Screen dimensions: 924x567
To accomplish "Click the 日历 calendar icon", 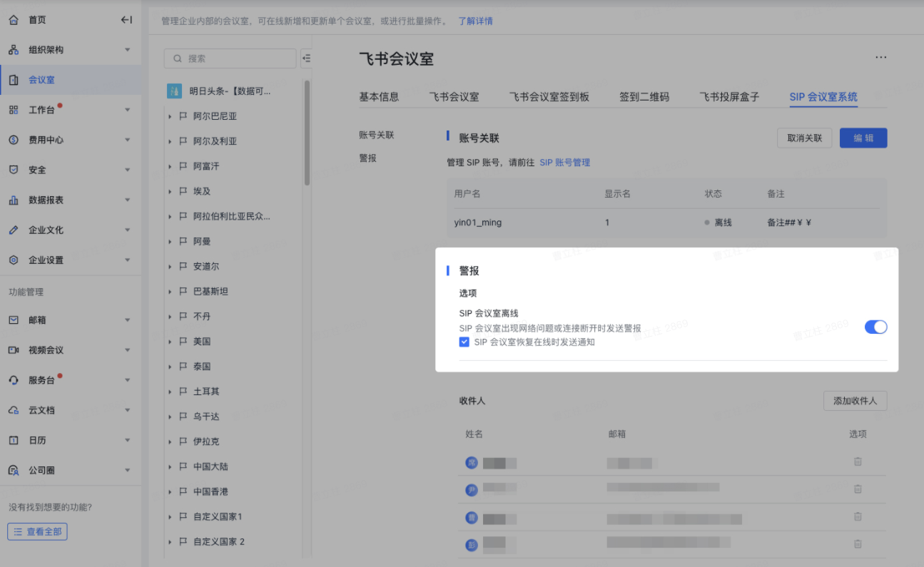I will tap(14, 440).
